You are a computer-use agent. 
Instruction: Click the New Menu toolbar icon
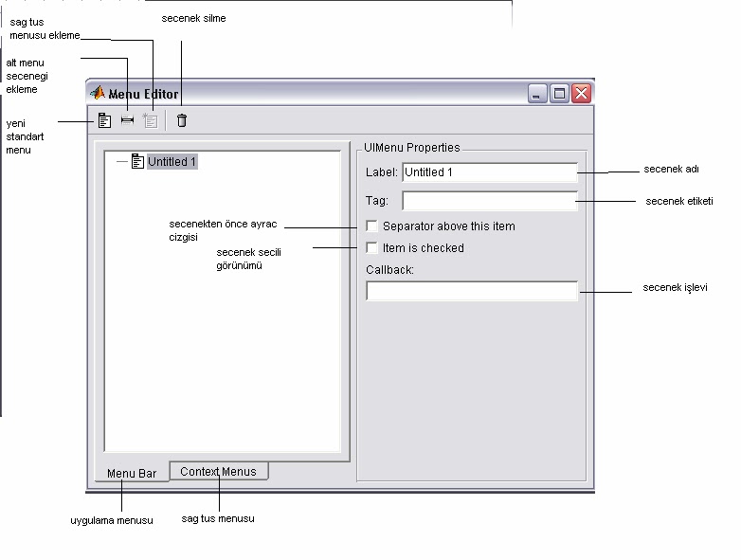tap(104, 120)
